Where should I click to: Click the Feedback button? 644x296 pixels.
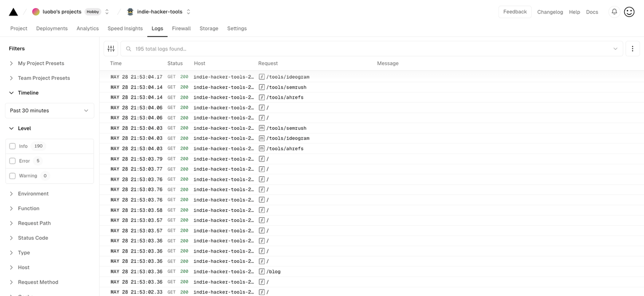[515, 12]
